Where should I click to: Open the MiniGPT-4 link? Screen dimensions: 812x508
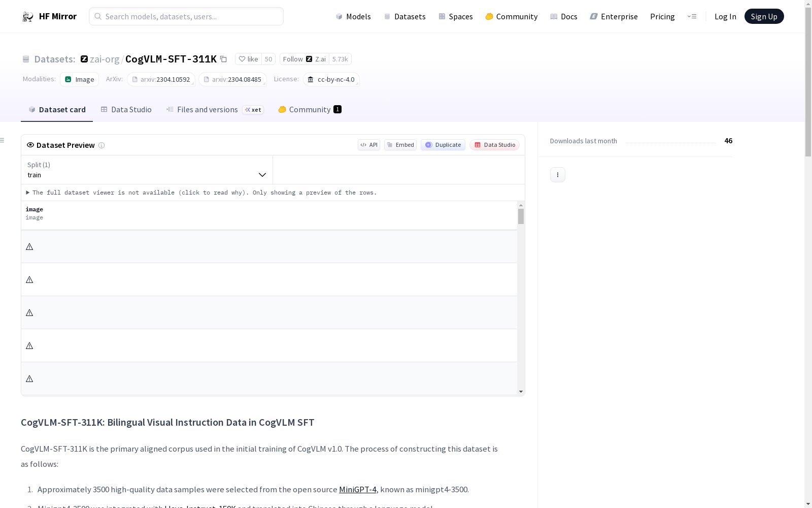pos(358,490)
